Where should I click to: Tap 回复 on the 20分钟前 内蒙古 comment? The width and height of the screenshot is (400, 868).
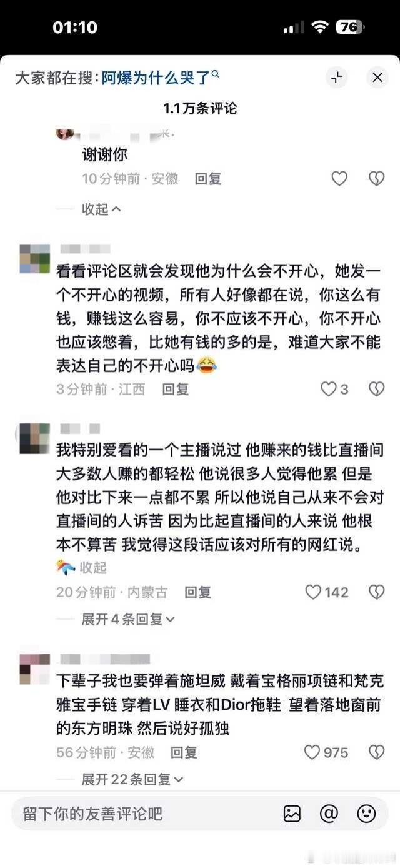(x=197, y=592)
